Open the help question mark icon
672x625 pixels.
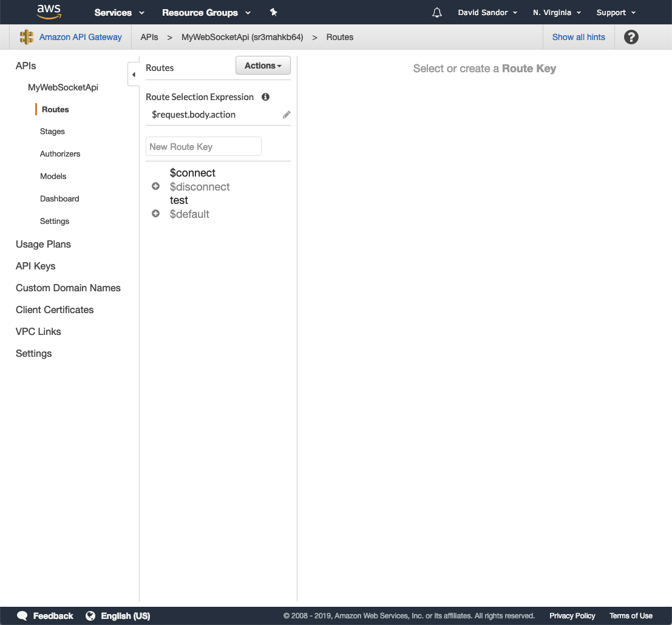tap(631, 37)
